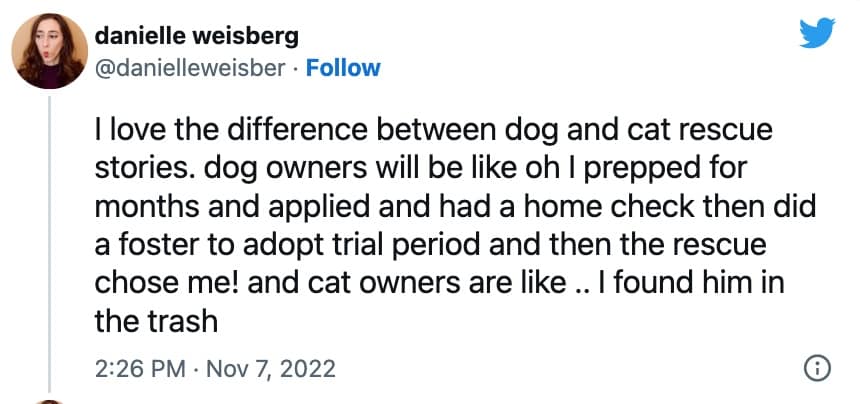Open the tweet info circle icon
This screenshot has height=404, width=860.
[x=817, y=368]
